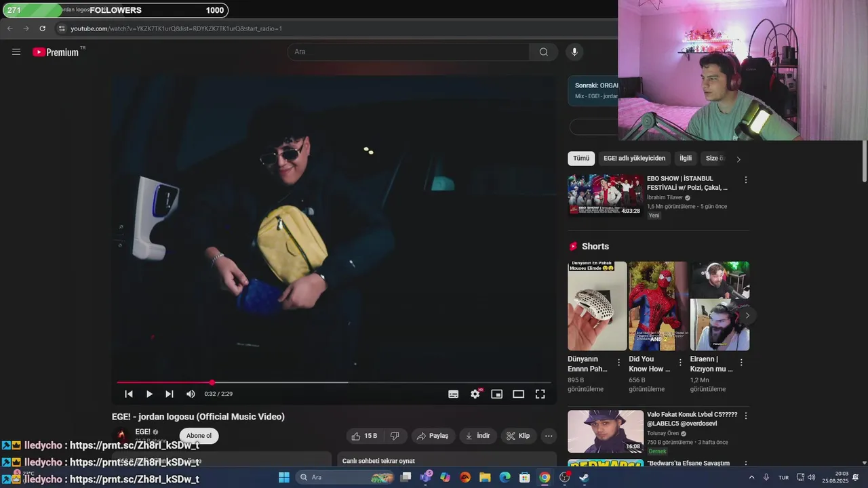This screenshot has width=868, height=488.
Task: Go to YouTube Premium home logo
Action: (56, 52)
